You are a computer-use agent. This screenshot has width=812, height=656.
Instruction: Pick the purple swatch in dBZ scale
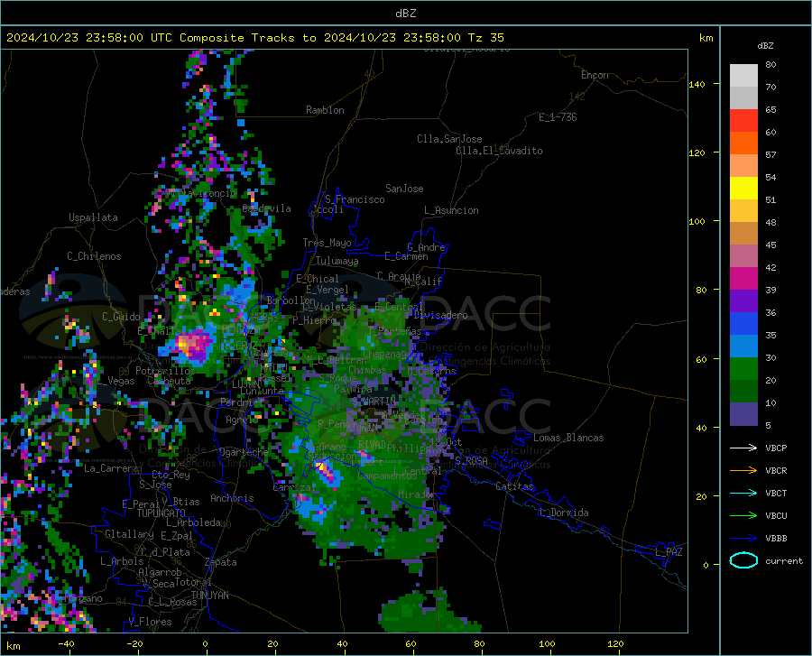(x=743, y=301)
